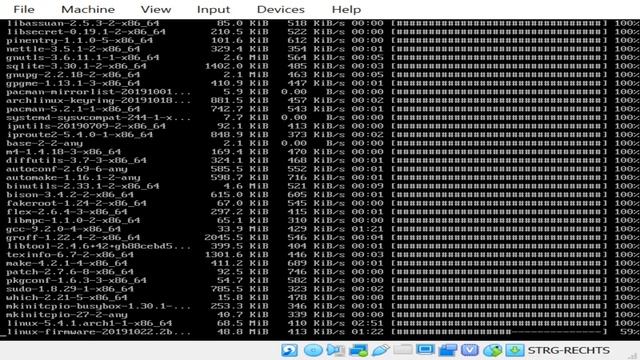Click the display monitor status icon

(425, 350)
